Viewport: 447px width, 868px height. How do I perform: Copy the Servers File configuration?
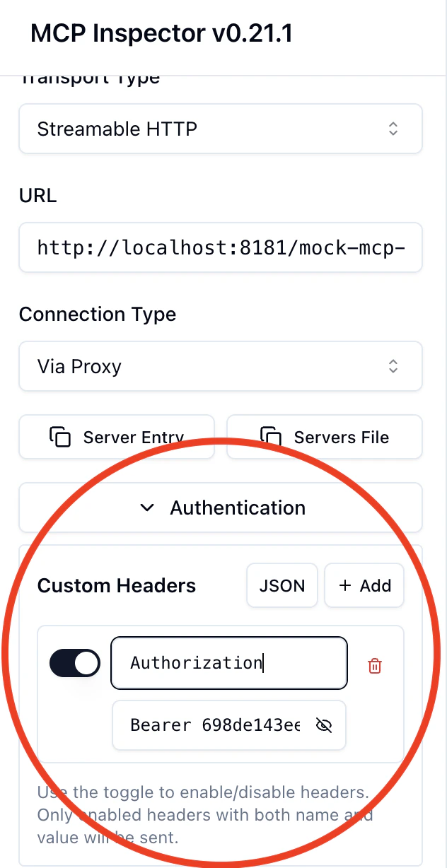pos(325,437)
